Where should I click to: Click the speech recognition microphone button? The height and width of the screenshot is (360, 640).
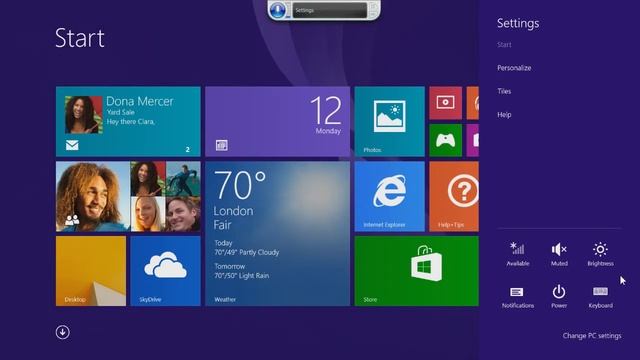tap(278, 10)
